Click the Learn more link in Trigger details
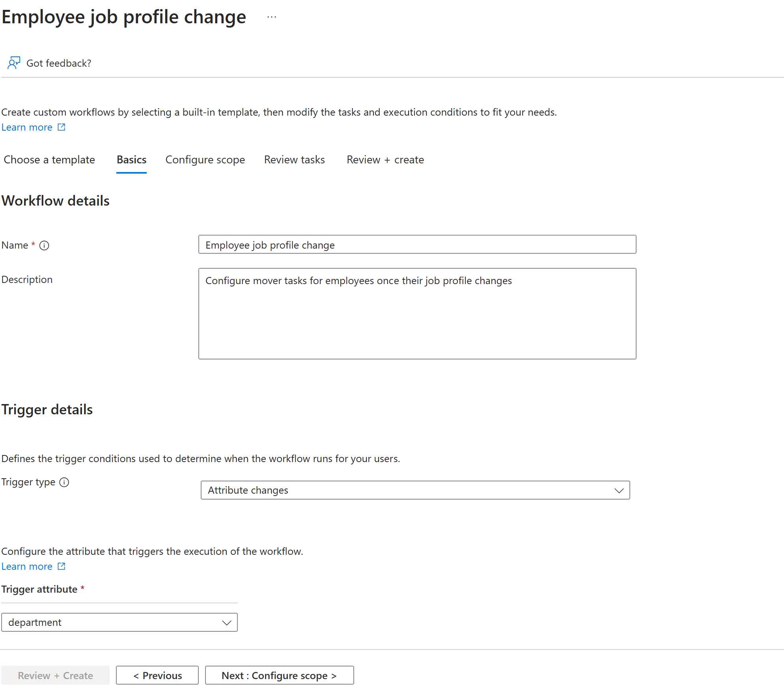The height and width of the screenshot is (700, 784). coord(27,566)
